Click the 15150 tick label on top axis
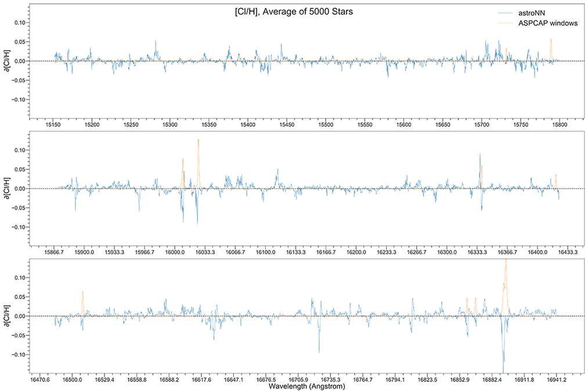 pos(53,125)
